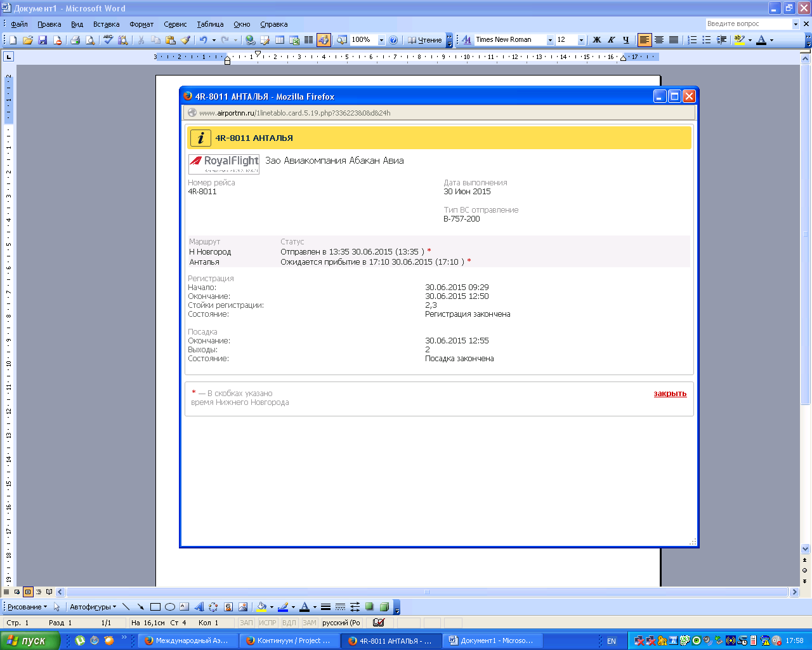
Task: Switch to 4R-8011 АНТАЛЬЯ taskbar button
Action: tap(391, 640)
